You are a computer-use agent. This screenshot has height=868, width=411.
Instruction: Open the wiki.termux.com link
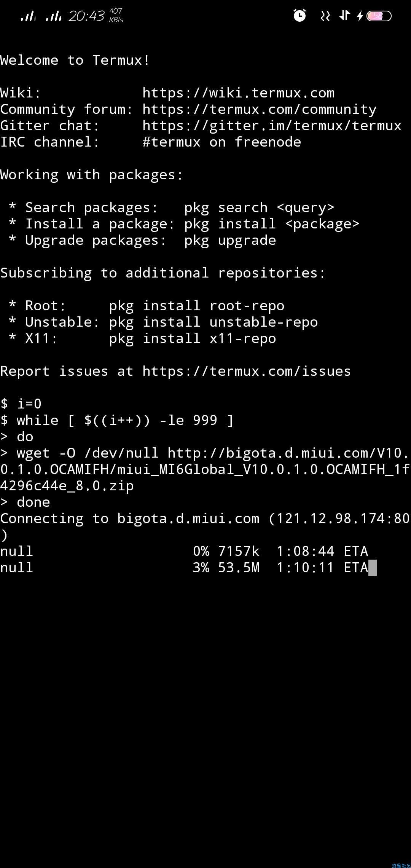tap(239, 93)
